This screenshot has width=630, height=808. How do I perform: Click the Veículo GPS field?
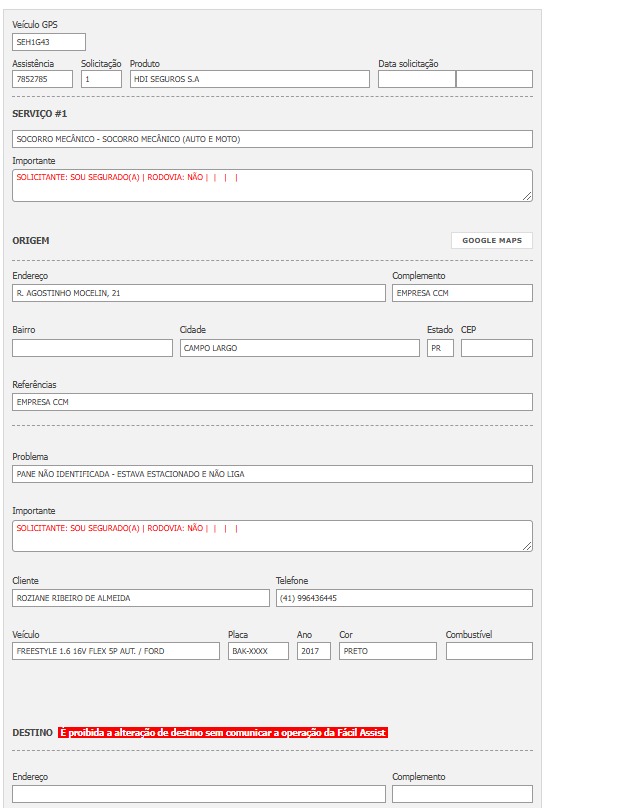pyautogui.click(x=49, y=42)
